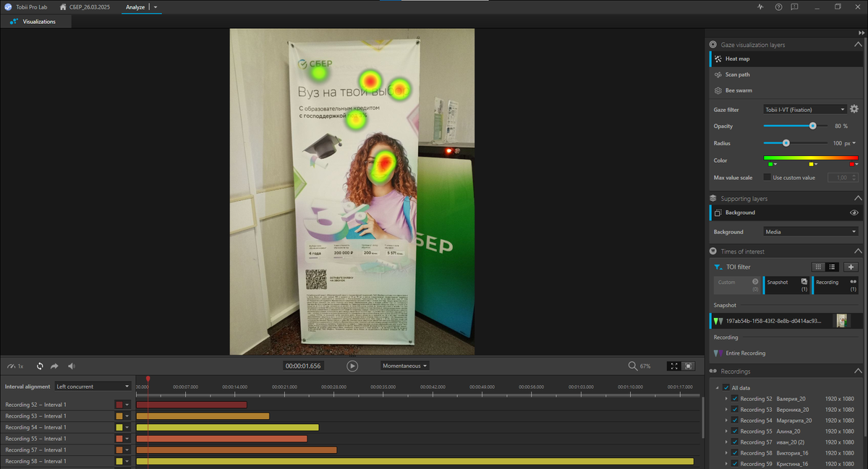The image size is (868, 469).
Task: Click the share/export arrow icon
Action: pyautogui.click(x=54, y=366)
